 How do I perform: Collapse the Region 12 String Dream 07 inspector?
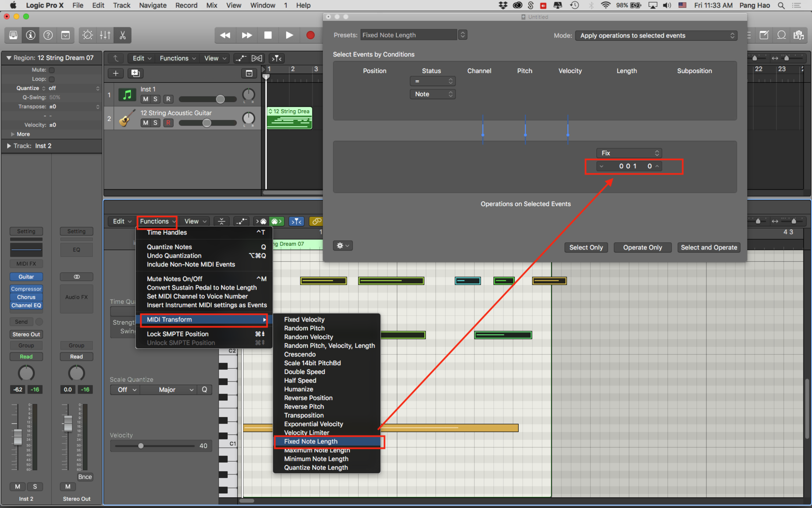9,58
